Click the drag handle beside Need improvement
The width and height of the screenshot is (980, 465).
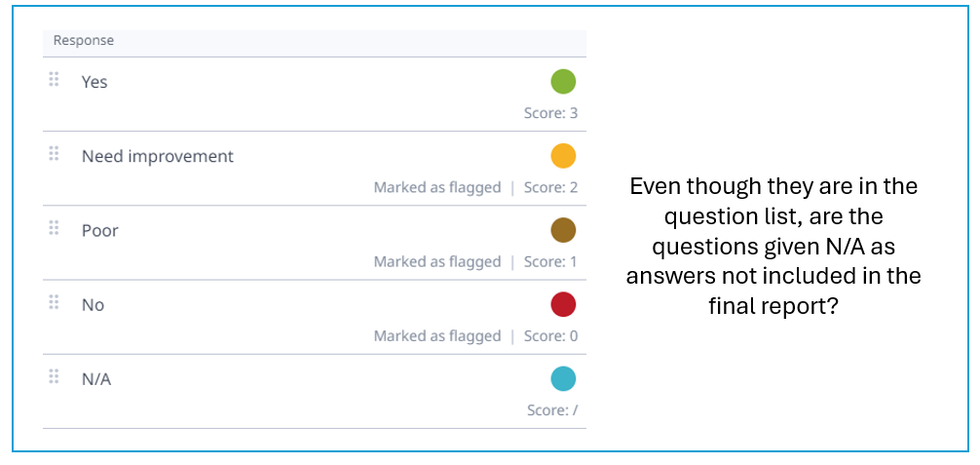[55, 154]
